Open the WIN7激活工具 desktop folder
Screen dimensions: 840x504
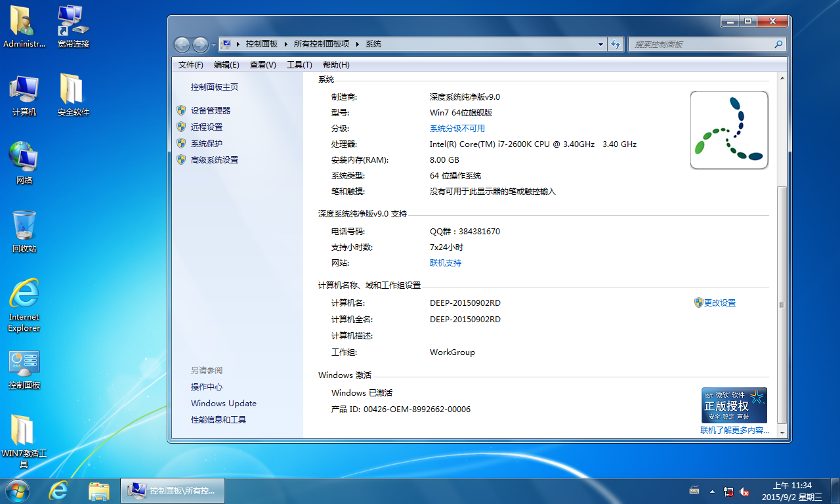(24, 440)
